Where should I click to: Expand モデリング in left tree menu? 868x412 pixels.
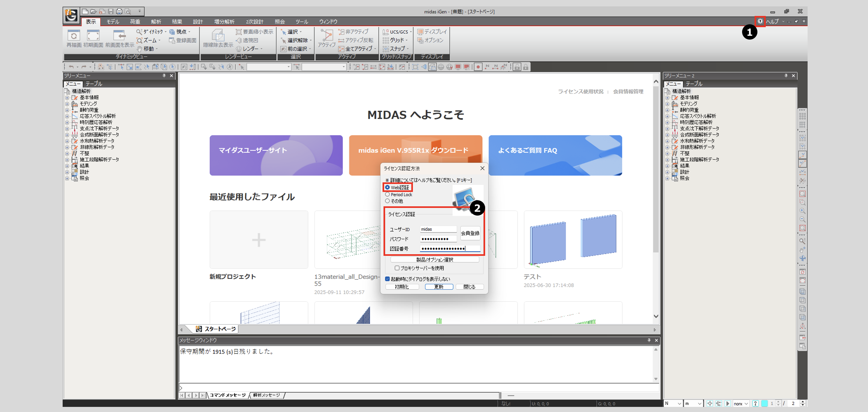pyautogui.click(x=67, y=104)
